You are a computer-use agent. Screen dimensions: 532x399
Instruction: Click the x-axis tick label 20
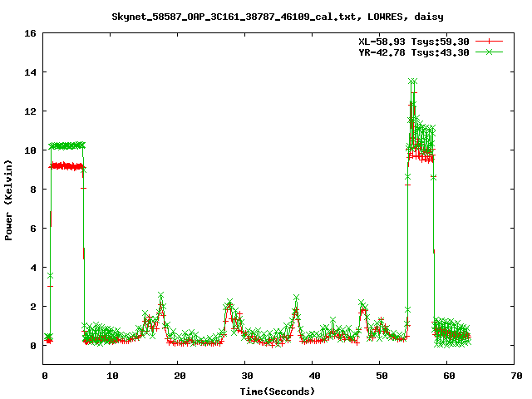coord(180,376)
